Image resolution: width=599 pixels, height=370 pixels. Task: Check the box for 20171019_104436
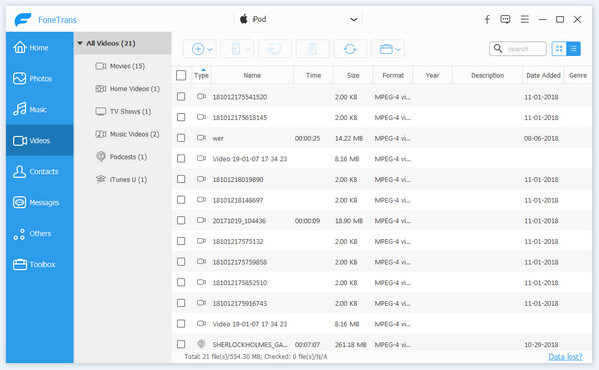[181, 220]
